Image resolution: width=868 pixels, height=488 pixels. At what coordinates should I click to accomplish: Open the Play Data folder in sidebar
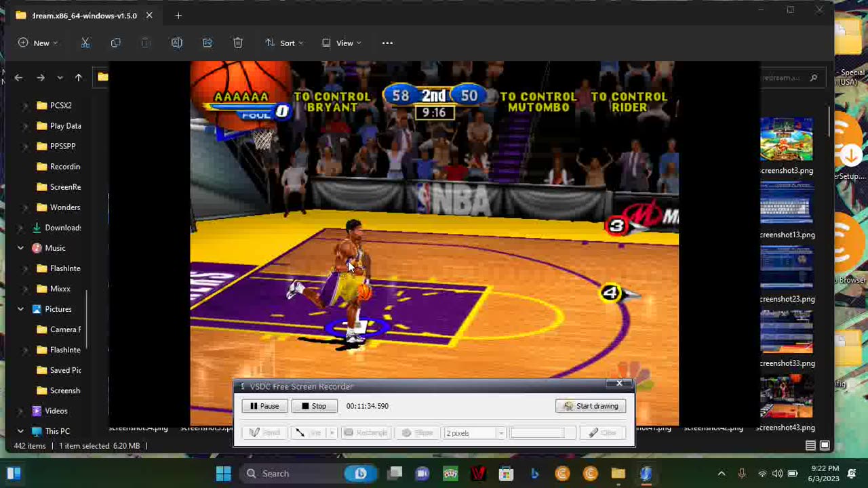[x=58, y=126]
